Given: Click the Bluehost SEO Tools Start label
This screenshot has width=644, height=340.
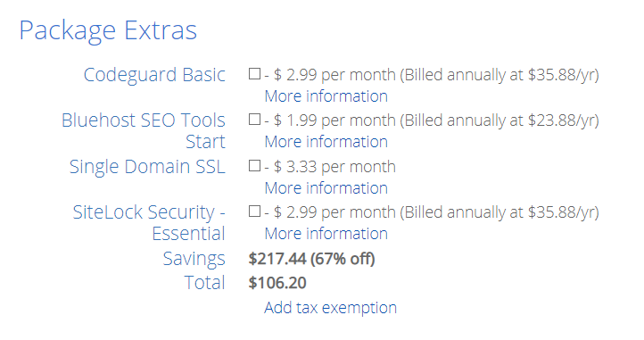Looking at the screenshot, I should pos(144,131).
